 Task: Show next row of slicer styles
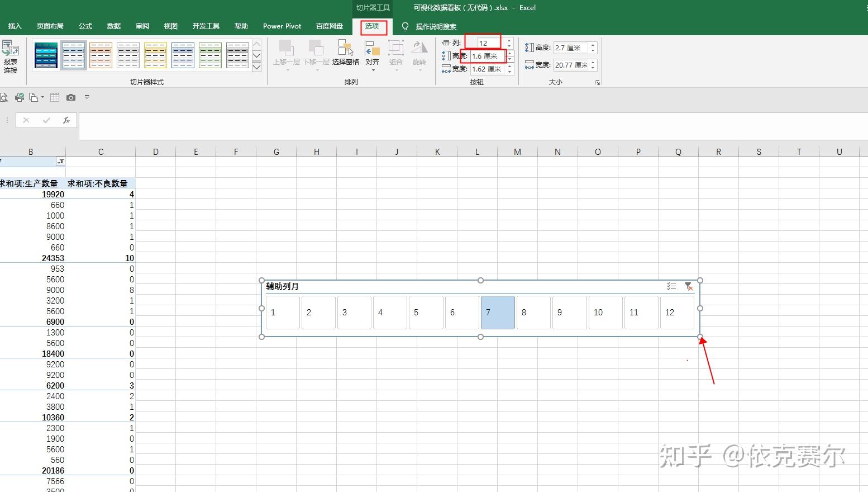[x=257, y=55]
